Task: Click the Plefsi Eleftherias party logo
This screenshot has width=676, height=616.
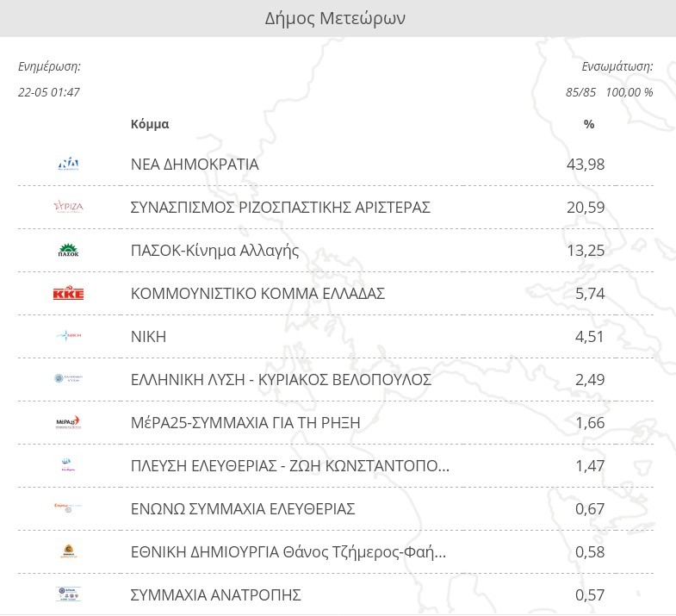Action: tap(68, 465)
